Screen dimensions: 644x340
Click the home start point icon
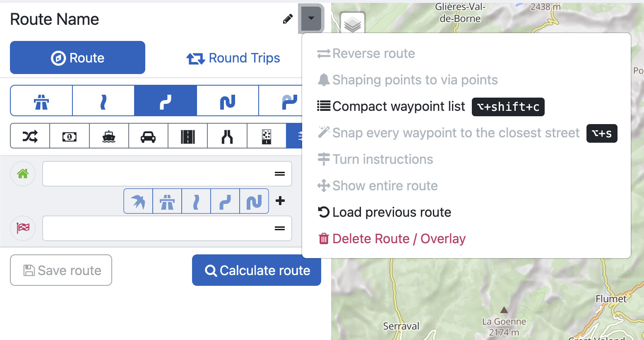pyautogui.click(x=23, y=174)
